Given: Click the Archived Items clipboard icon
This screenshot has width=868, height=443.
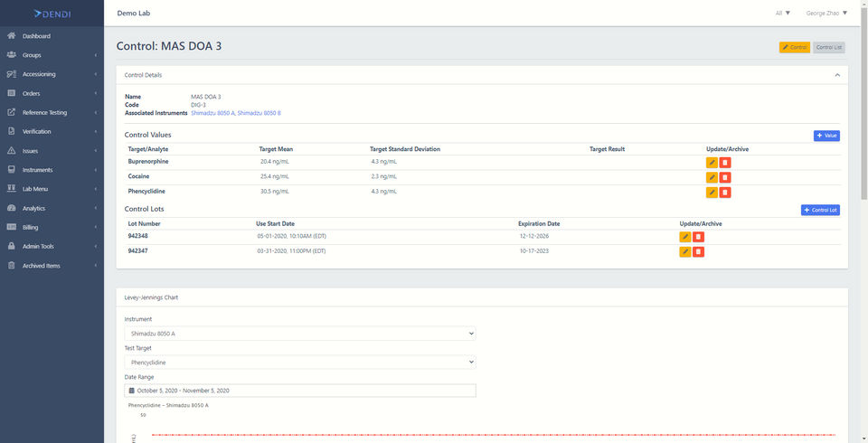Looking at the screenshot, I should click(11, 265).
